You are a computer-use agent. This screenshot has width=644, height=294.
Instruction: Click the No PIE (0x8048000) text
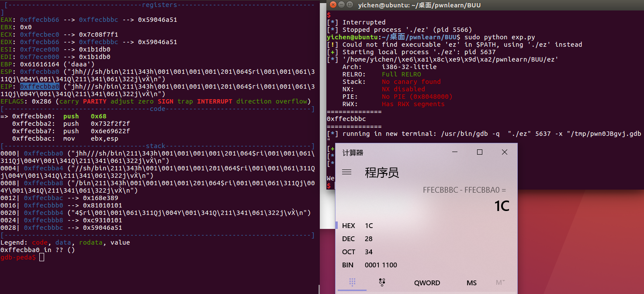417,97
